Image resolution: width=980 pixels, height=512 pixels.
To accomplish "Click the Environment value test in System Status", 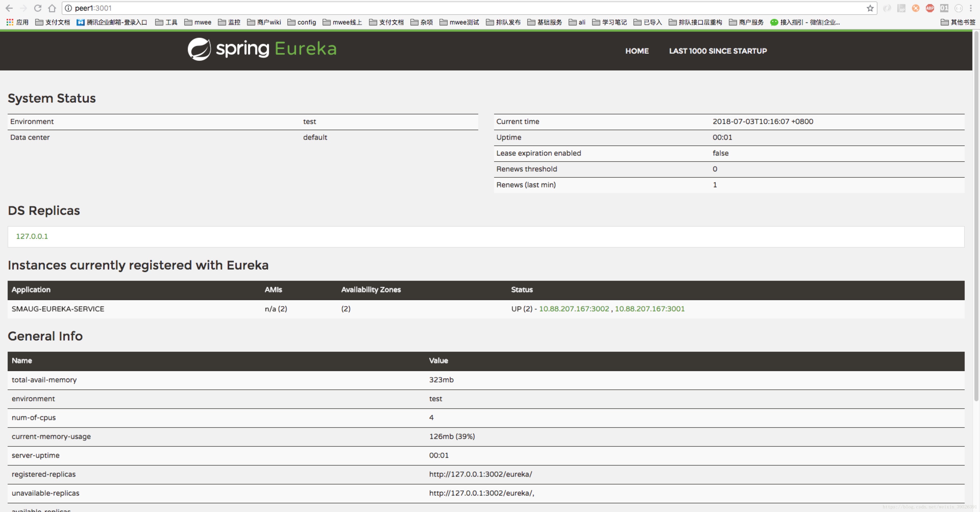I will click(x=309, y=121).
